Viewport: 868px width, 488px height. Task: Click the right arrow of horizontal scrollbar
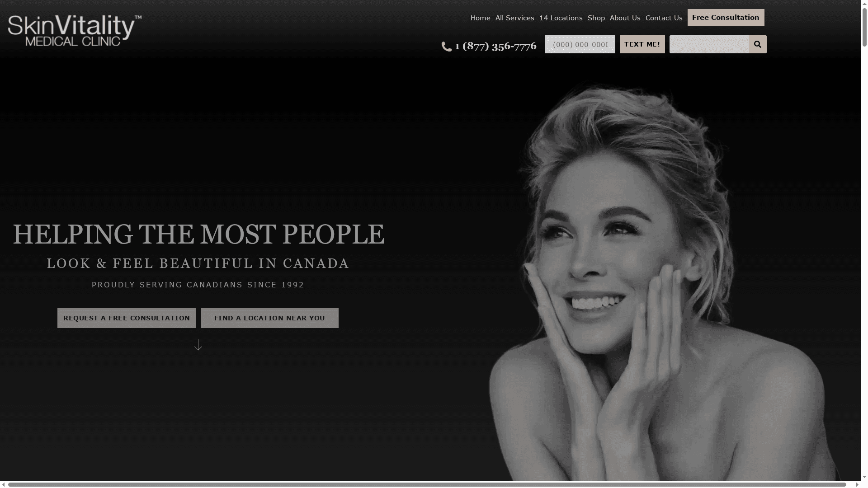(857, 484)
